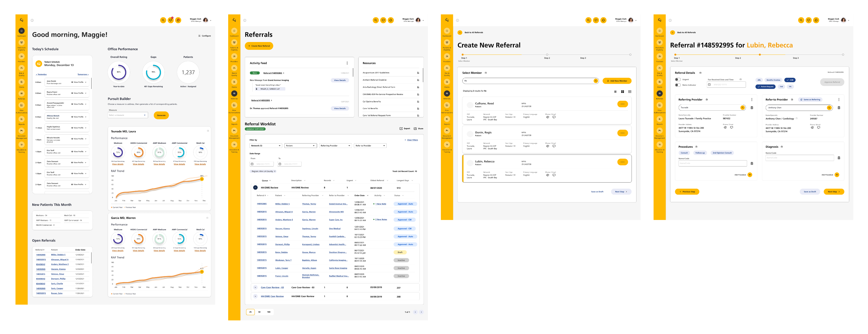The image size is (868, 334).
Task: Click Create New Referral button
Action: coord(259,46)
